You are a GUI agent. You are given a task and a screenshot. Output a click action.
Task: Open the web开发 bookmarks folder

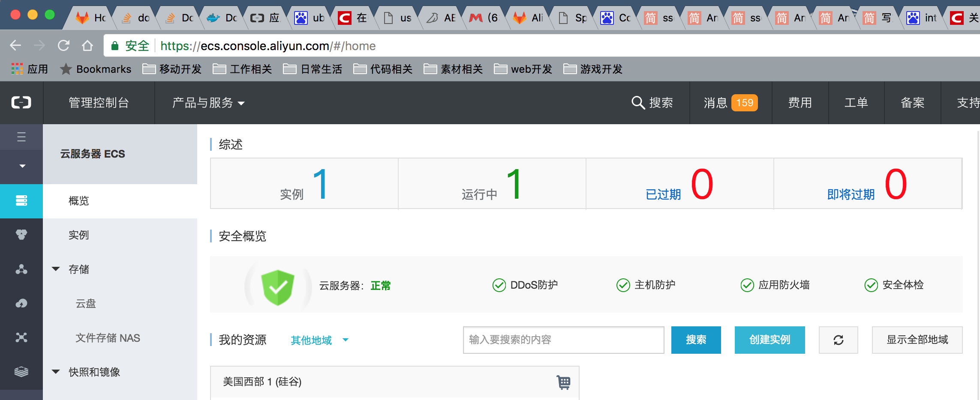(x=523, y=69)
